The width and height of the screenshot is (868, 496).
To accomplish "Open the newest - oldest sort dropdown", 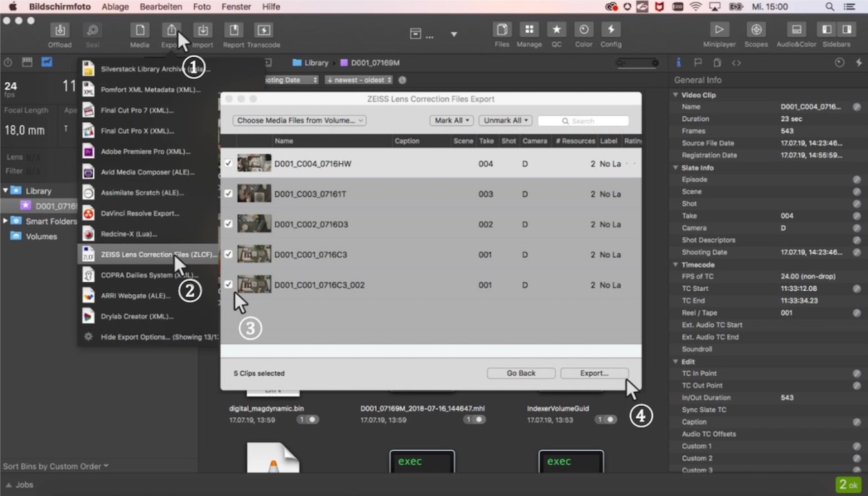I will click(359, 80).
